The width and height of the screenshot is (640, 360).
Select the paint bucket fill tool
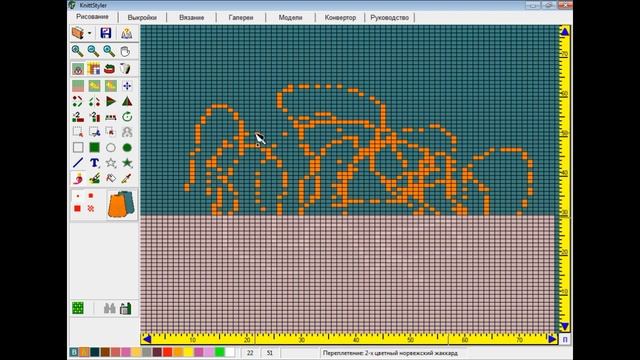point(111,178)
